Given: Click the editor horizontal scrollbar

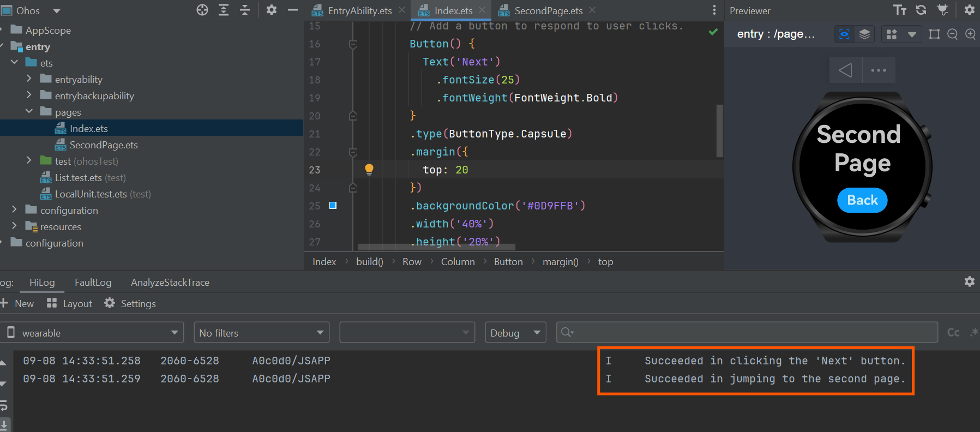Looking at the screenshot, I should point(436,247).
